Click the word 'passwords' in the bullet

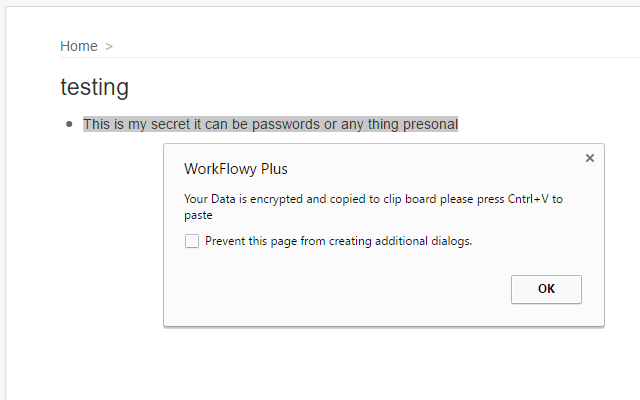(x=286, y=124)
